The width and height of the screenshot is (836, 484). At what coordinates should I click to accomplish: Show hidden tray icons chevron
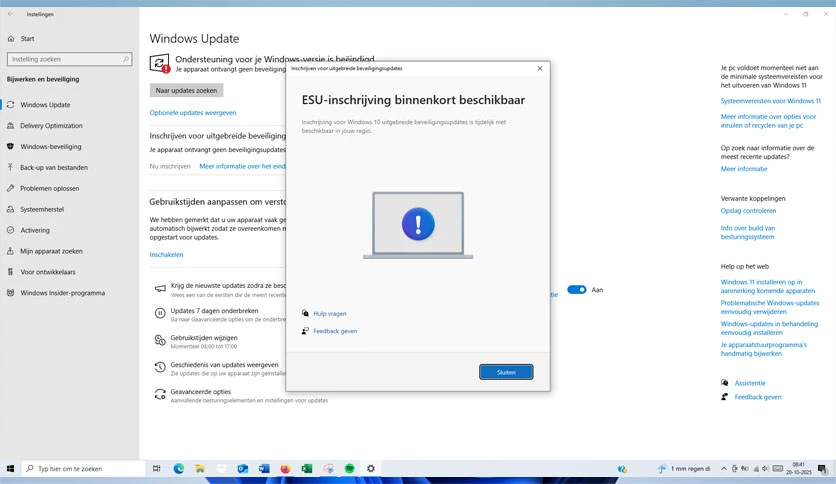point(724,469)
